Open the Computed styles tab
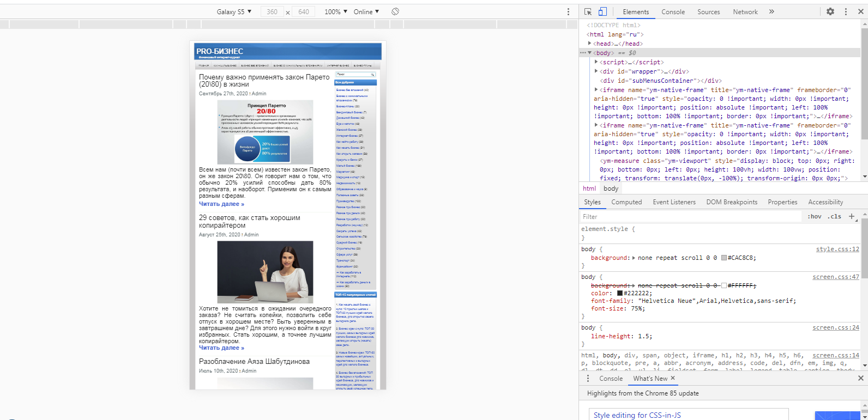 [x=626, y=202]
